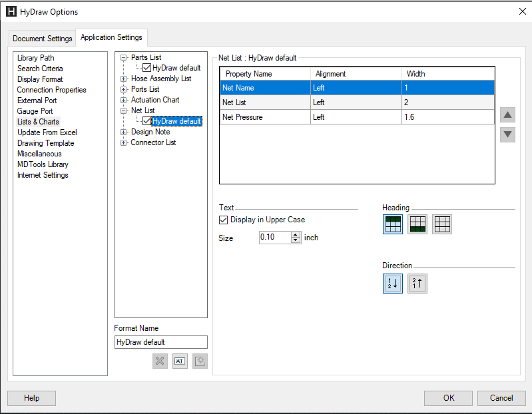Select the Net Pressure property row

click(357, 117)
